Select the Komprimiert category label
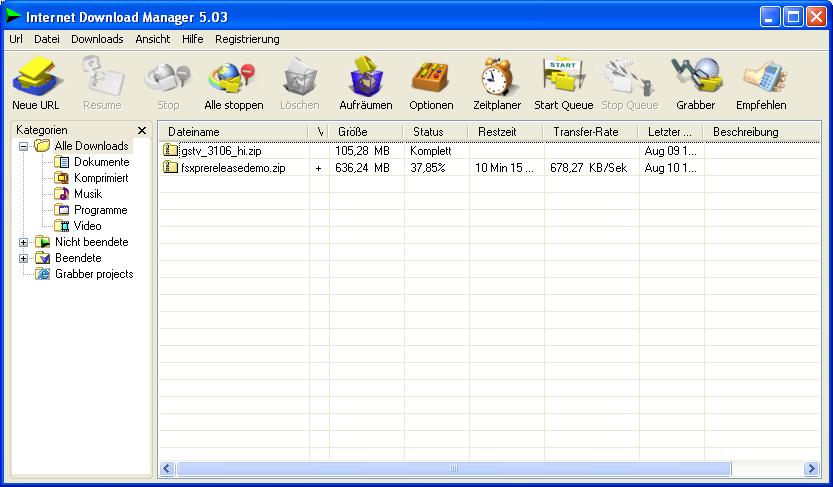 pos(101,178)
